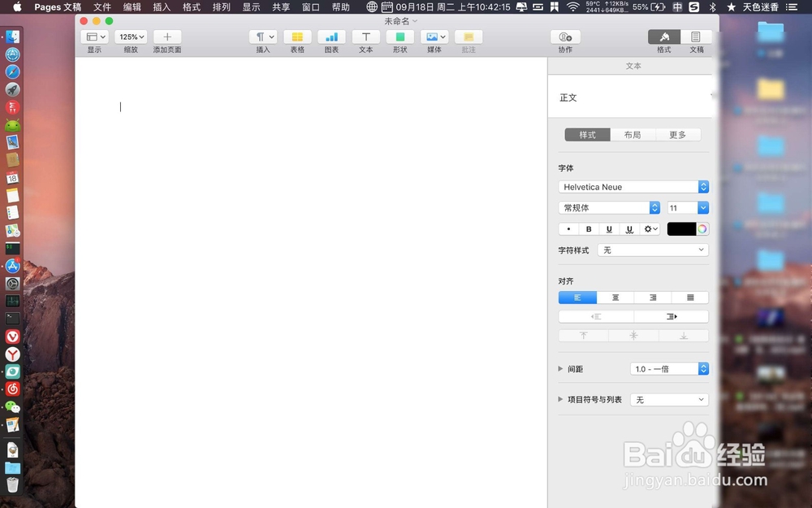
Task: Open the 图表 chart insertion icon
Action: 331,37
